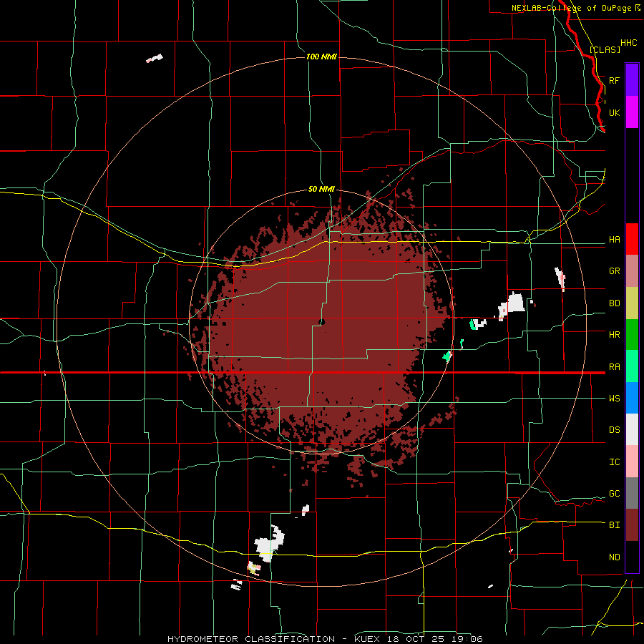This screenshot has width=644, height=644.
Task: Click the HR legend label
Action: pos(614,335)
